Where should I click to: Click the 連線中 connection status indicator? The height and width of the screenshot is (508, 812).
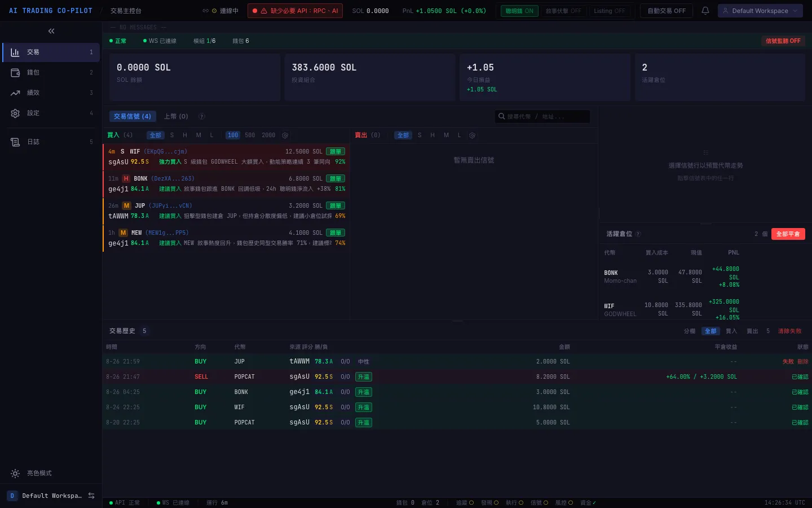pos(221,11)
